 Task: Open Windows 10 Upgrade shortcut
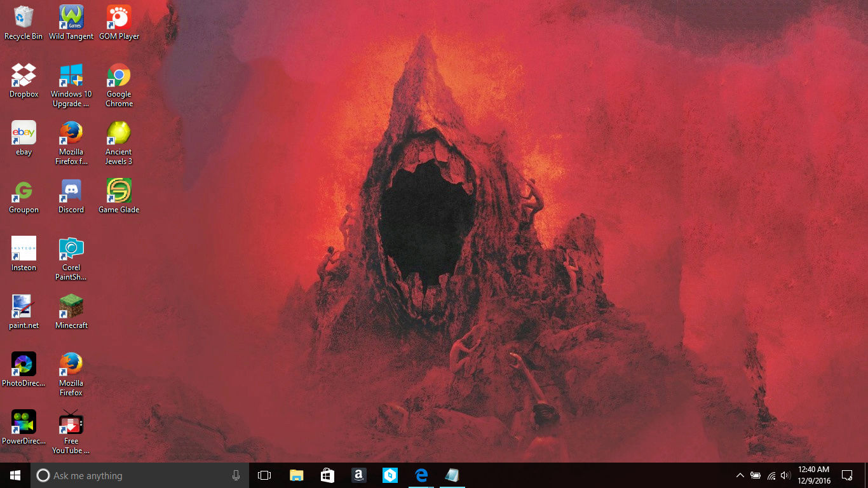(71, 85)
